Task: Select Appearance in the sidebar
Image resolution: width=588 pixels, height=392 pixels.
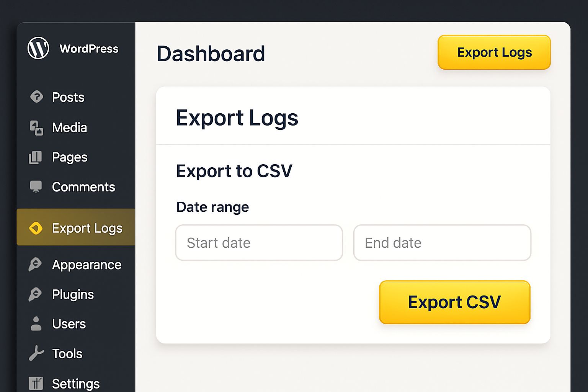Action: click(87, 265)
